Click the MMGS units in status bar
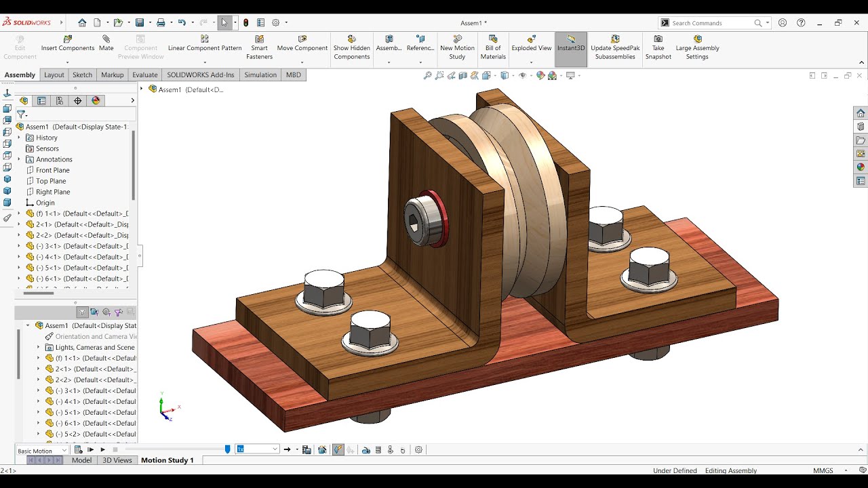This screenshot has width=868, height=488. tap(823, 470)
